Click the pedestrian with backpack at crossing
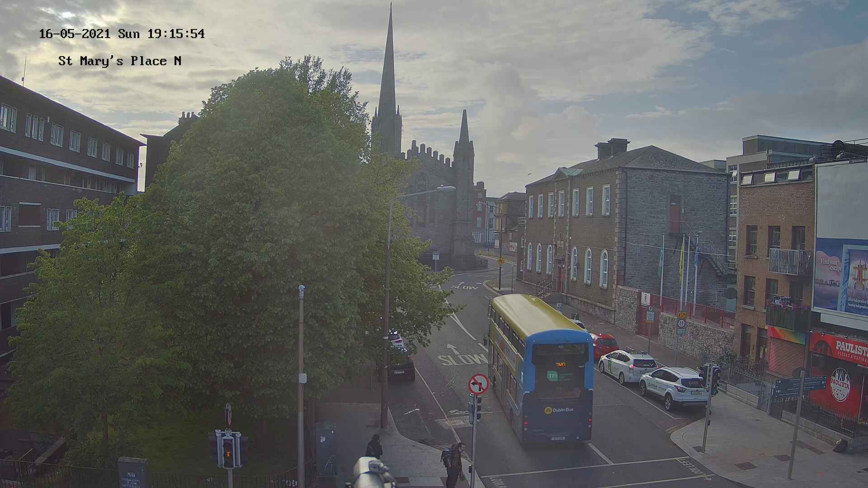This screenshot has height=488, width=868. (x=454, y=462)
